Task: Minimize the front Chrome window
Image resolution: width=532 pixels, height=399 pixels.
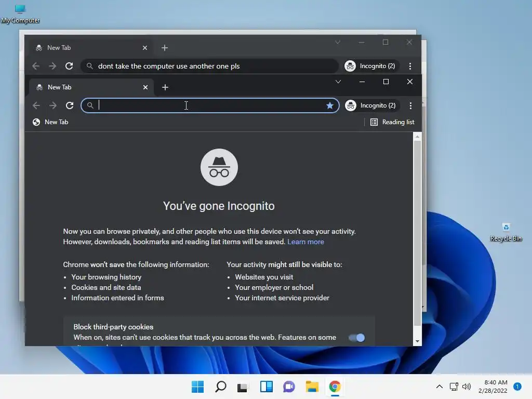Action: click(x=362, y=82)
